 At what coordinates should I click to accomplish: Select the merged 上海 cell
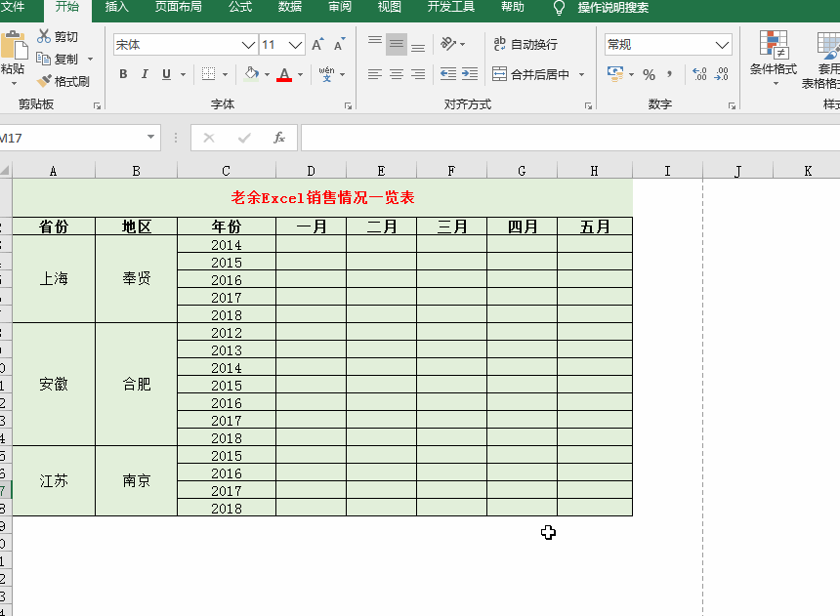(54, 278)
